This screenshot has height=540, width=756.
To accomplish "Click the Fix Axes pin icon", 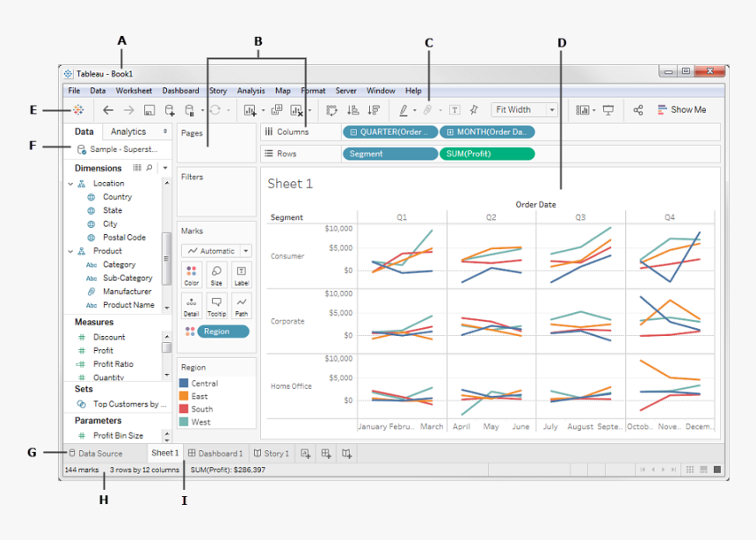I will pos(474,110).
